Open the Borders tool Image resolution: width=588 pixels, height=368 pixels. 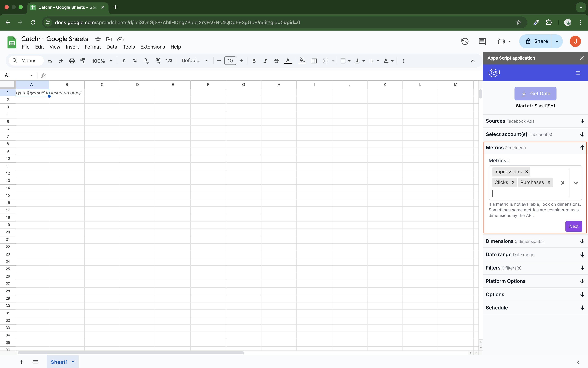(314, 61)
